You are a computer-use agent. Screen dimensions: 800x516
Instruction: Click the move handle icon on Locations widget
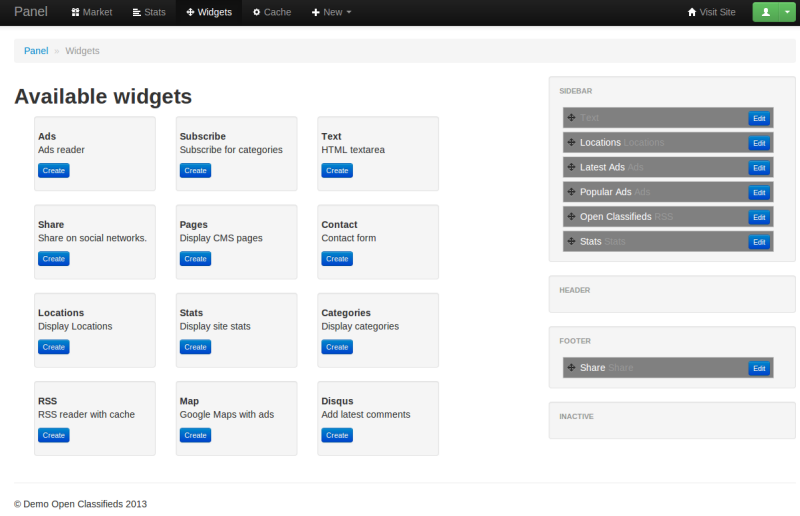pyautogui.click(x=571, y=143)
